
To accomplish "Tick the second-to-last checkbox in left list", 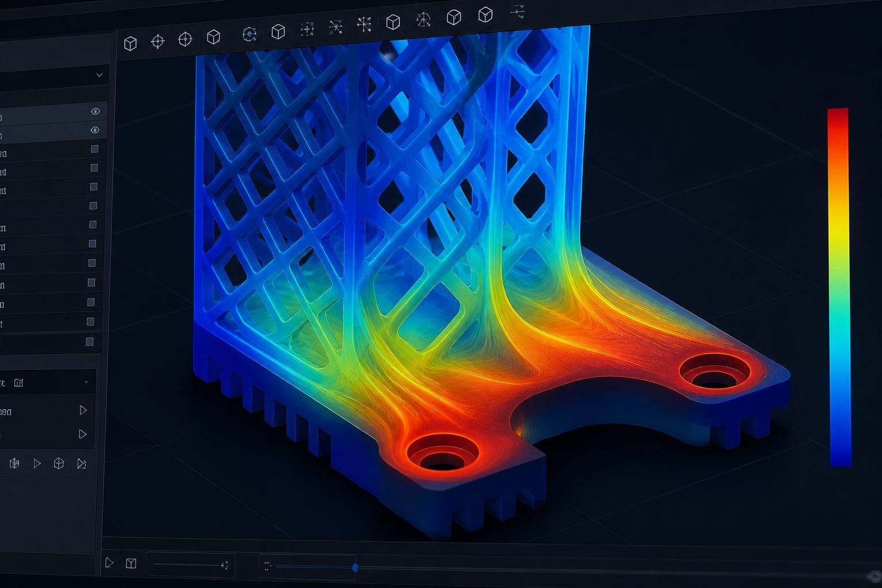I will pyautogui.click(x=90, y=322).
